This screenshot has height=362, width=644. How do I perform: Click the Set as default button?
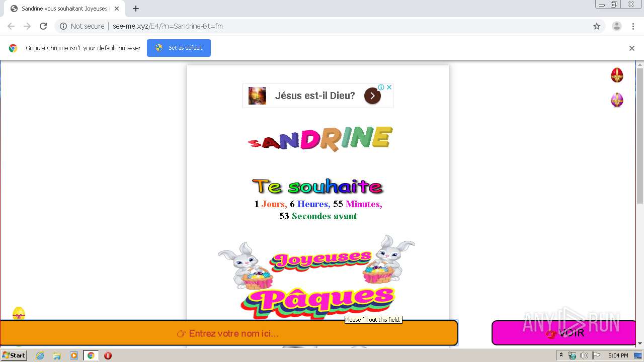coord(179,48)
